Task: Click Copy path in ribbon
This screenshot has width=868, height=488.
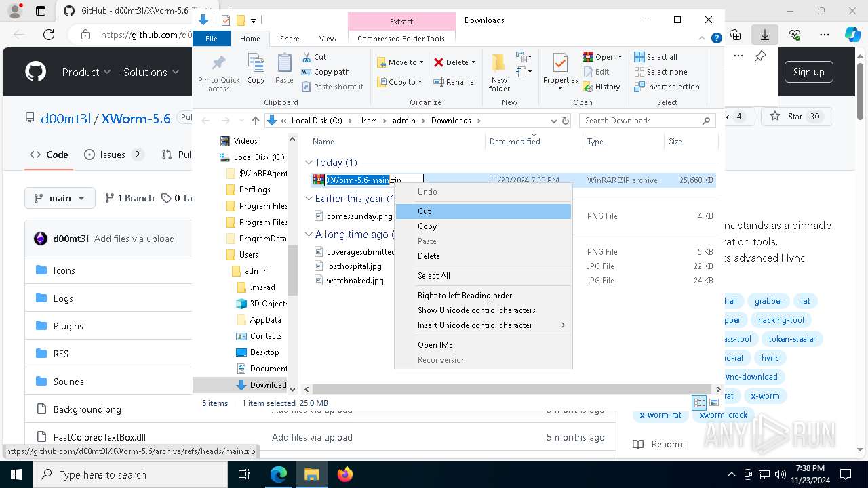Action: [325, 72]
